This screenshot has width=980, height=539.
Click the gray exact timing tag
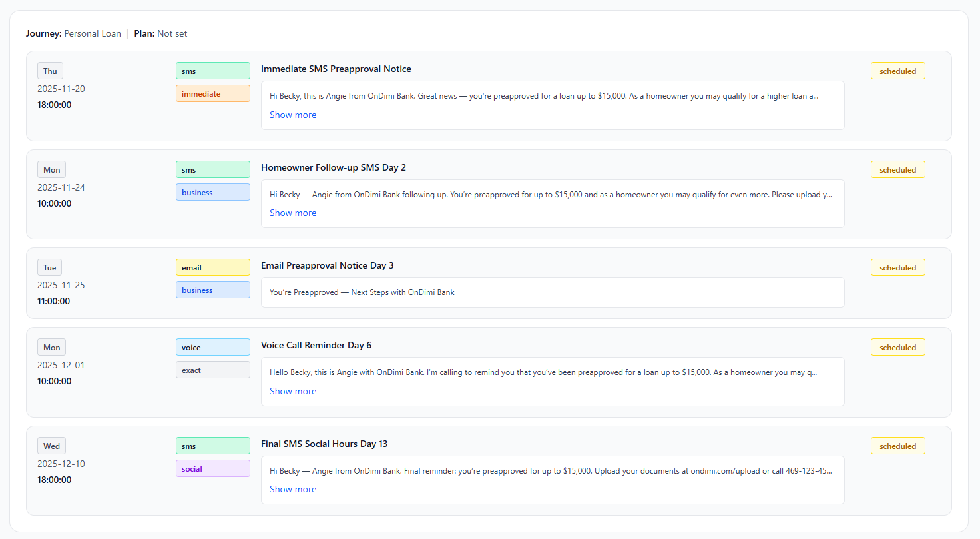212,370
